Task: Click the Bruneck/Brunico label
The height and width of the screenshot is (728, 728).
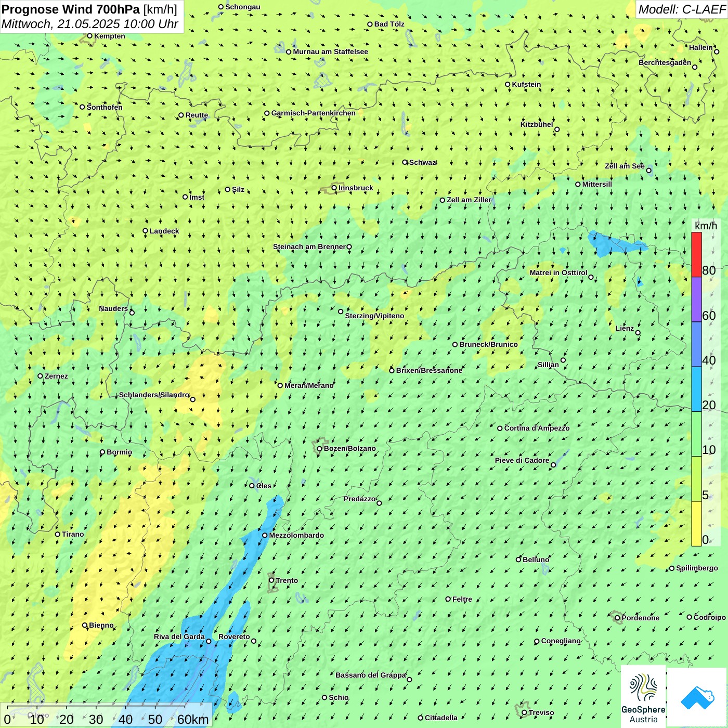Action: [x=488, y=344]
